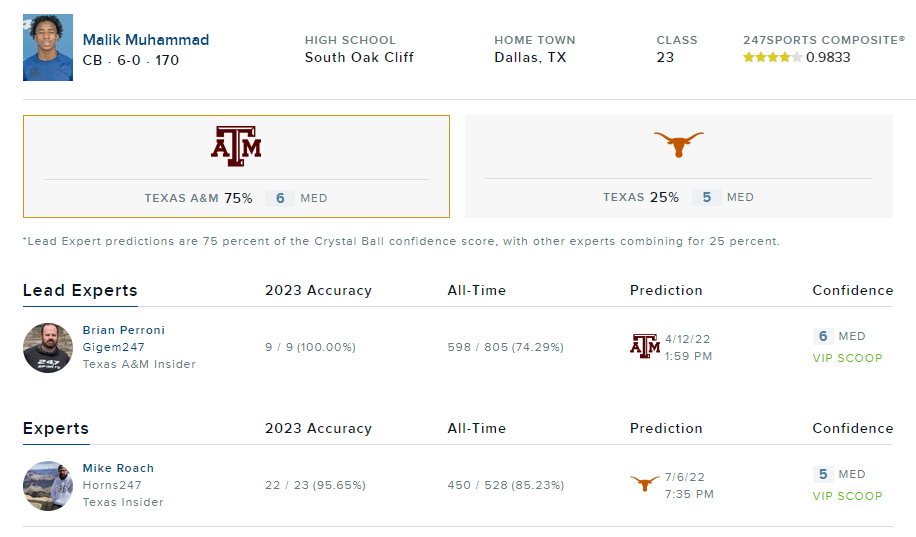Open Brian Perroni's avatar photo
Image resolution: width=916 pixels, height=537 pixels.
(x=48, y=348)
